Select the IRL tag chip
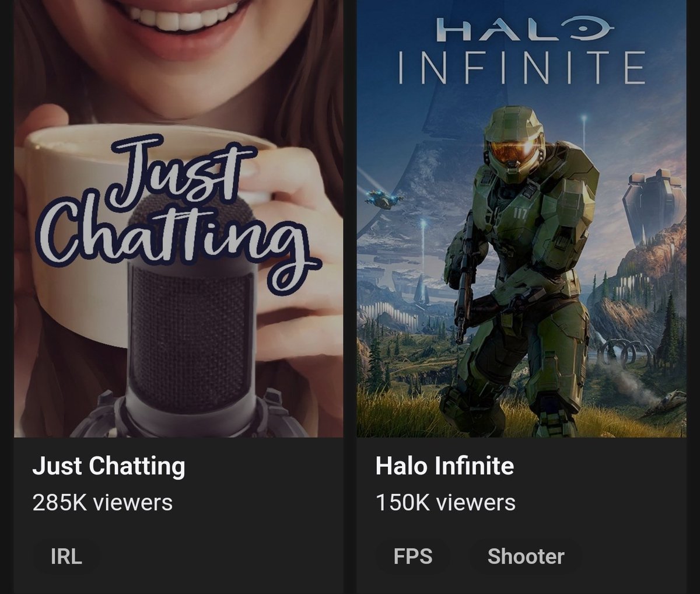 pos(66,556)
